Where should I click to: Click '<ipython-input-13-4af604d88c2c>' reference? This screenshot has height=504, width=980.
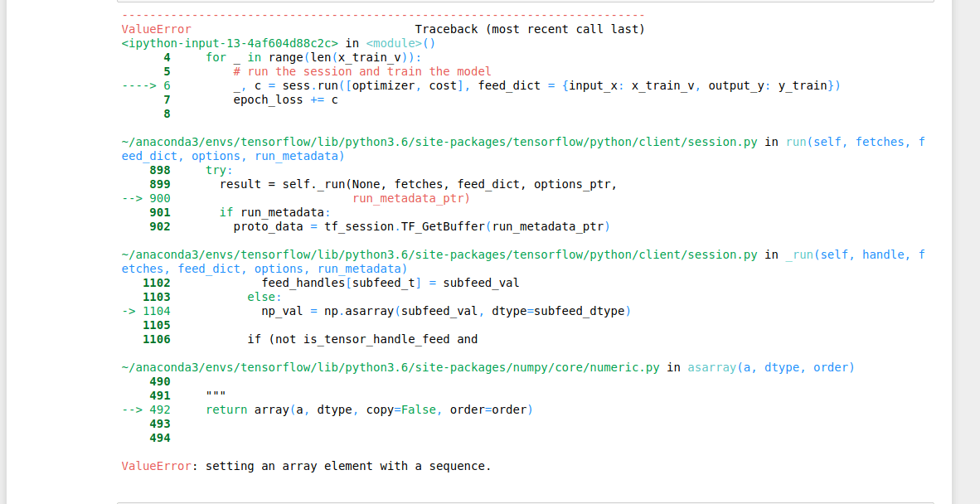230,44
